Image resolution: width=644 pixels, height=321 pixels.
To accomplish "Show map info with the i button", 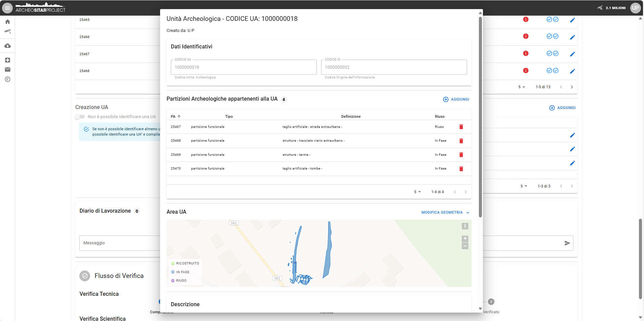I will pos(465,226).
